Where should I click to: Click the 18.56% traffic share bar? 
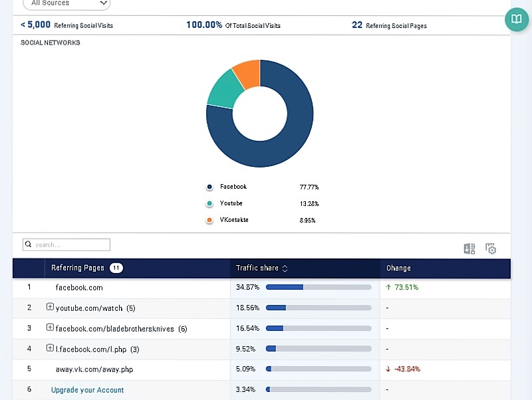(x=319, y=308)
